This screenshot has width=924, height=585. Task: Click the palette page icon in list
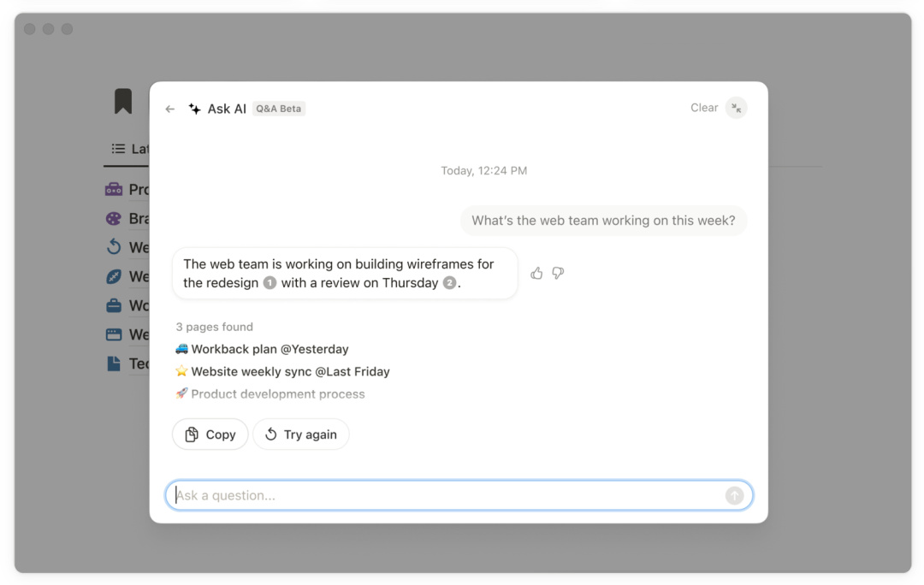tap(114, 218)
